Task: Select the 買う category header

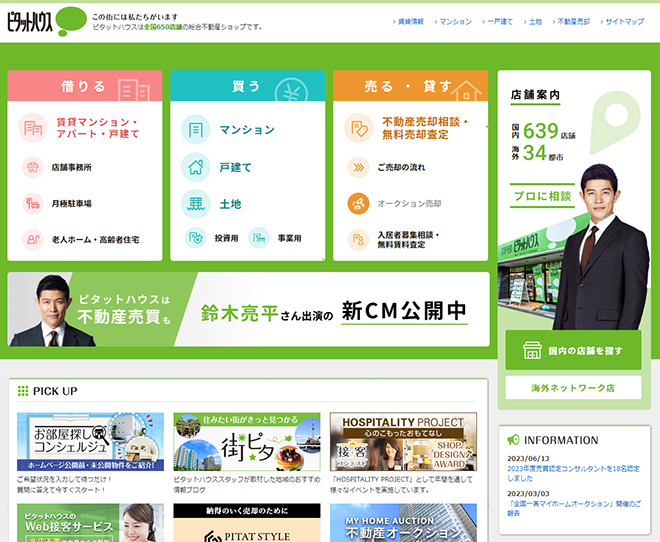Action: (248, 86)
